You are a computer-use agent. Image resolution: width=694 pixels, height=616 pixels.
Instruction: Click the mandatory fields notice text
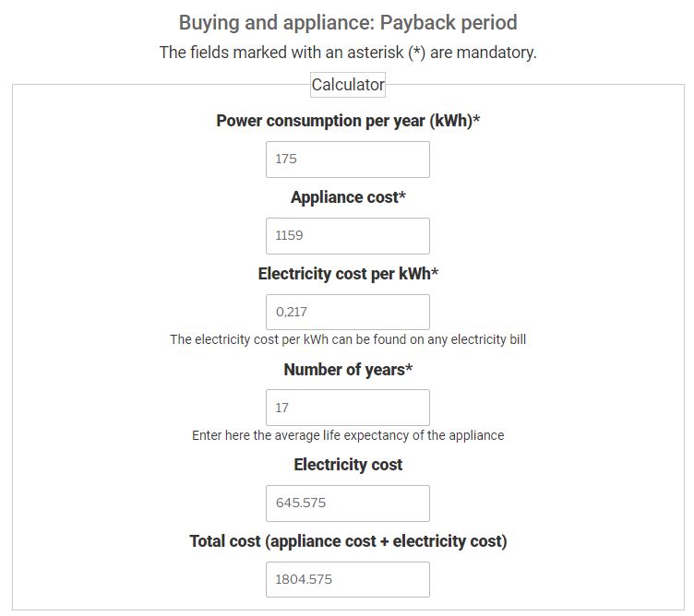[x=348, y=53]
